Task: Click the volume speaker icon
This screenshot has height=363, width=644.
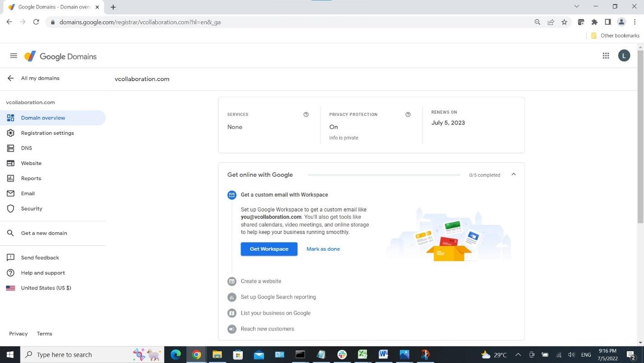Action: coord(572,355)
